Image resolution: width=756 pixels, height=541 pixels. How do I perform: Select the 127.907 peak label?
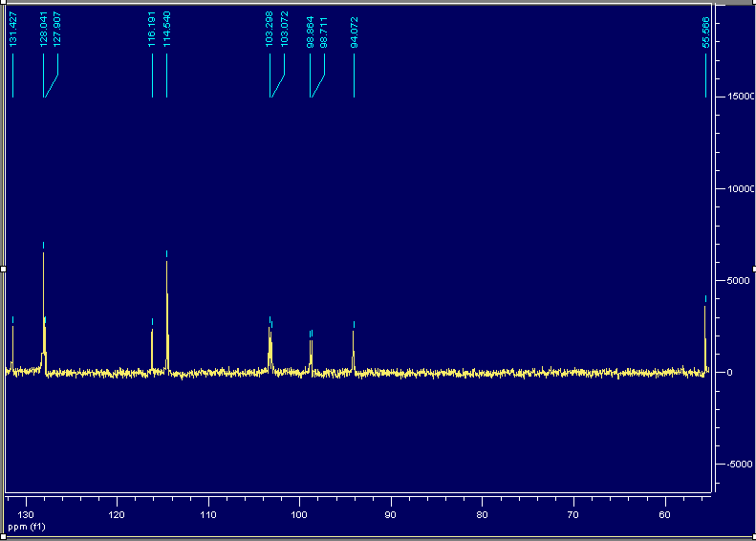pyautogui.click(x=57, y=30)
